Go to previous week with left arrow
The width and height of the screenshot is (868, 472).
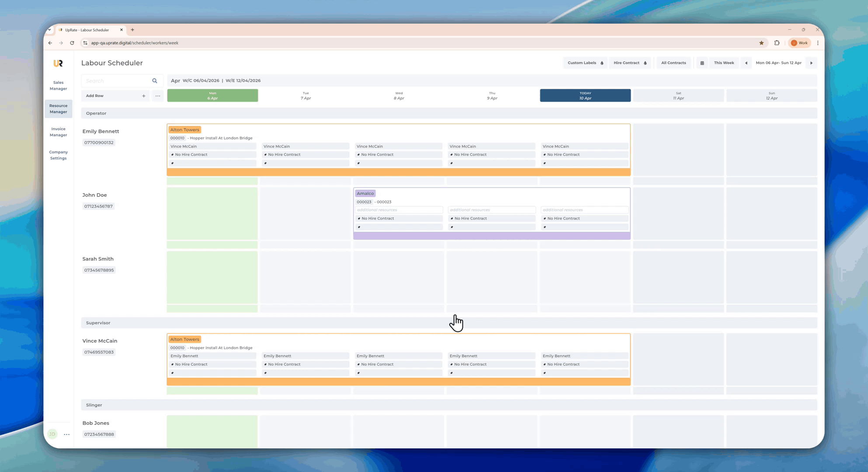(x=746, y=63)
